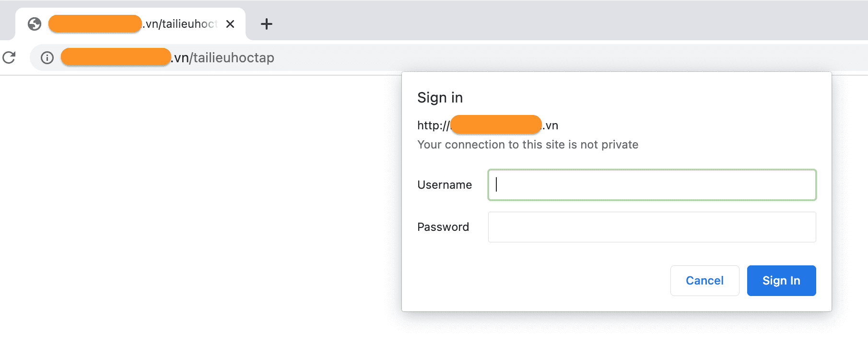This screenshot has height=342, width=868.
Task: Click the orange-highlighted tab title area
Action: tap(94, 23)
